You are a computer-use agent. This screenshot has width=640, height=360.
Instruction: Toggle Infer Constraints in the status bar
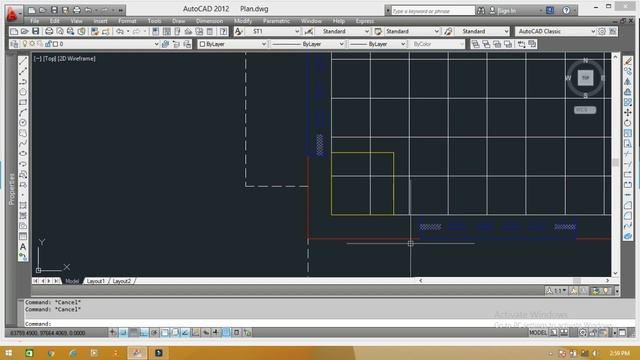click(x=113, y=333)
